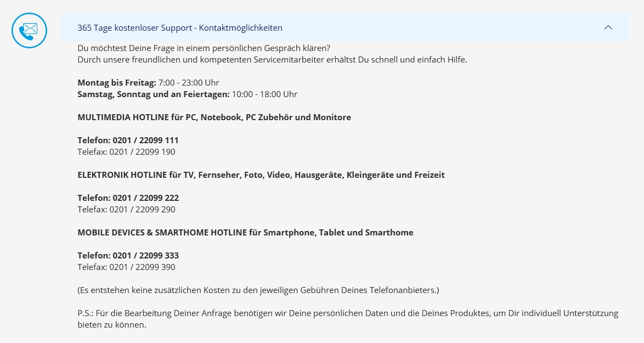Select the MULTIMEDIA HOTLINE heading
This screenshot has width=644, height=343.
pyautogui.click(x=214, y=117)
